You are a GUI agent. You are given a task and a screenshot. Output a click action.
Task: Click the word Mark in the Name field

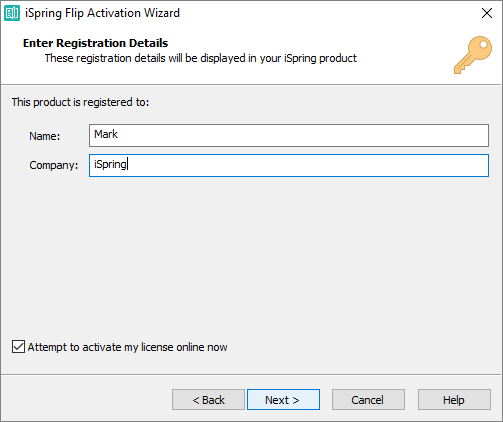(106, 134)
